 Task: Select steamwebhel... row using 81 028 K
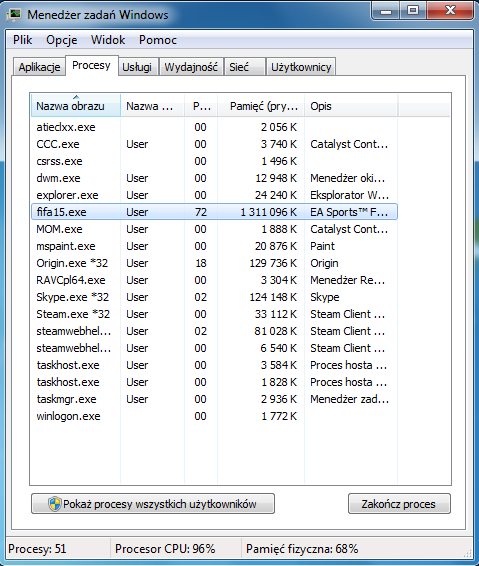(x=214, y=331)
